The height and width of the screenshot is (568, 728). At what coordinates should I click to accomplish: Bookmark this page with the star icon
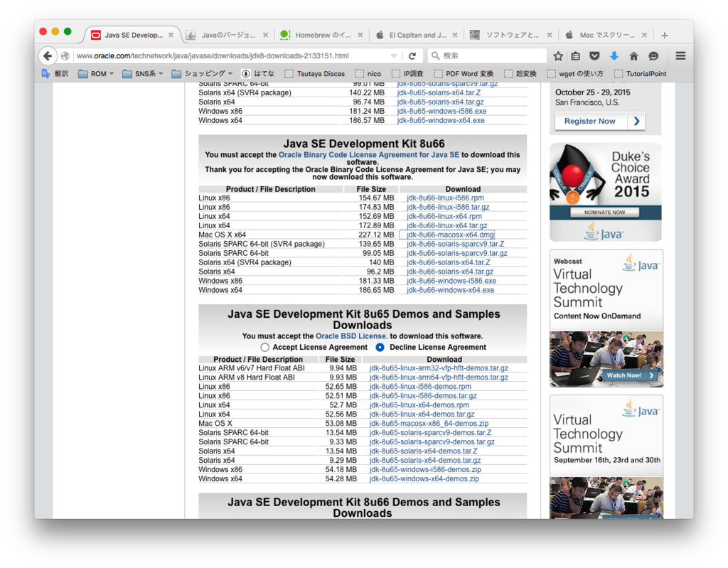(x=558, y=56)
